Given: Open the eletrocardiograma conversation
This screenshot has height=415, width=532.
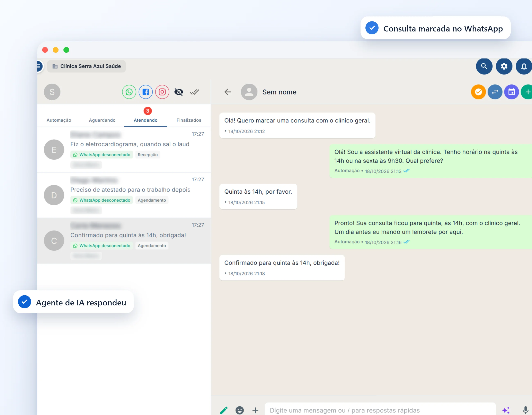Looking at the screenshot, I should [x=124, y=149].
